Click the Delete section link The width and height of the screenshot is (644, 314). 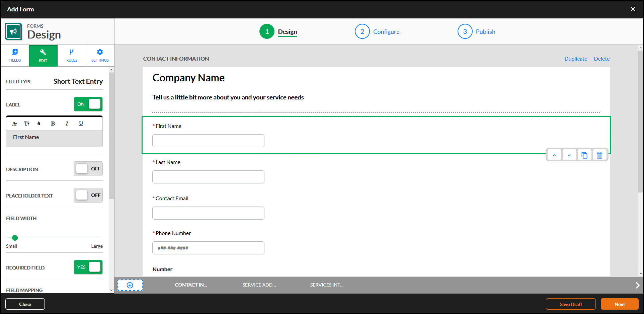(x=602, y=59)
